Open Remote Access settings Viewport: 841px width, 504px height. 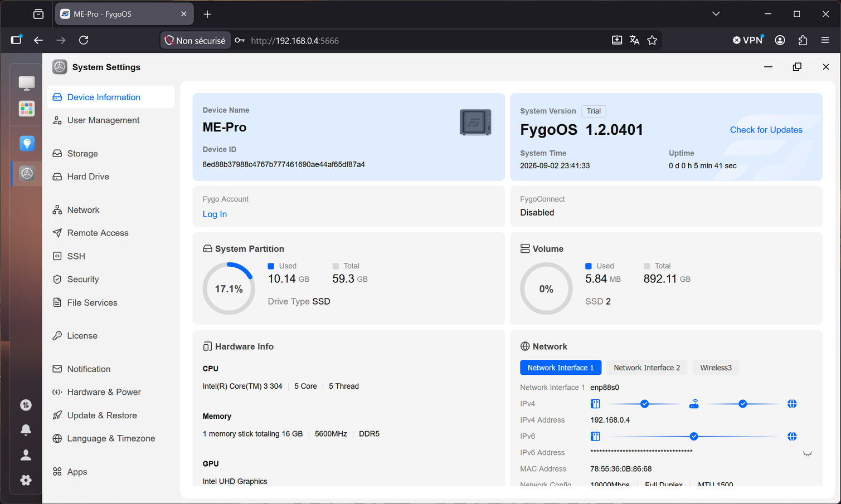click(x=111, y=233)
